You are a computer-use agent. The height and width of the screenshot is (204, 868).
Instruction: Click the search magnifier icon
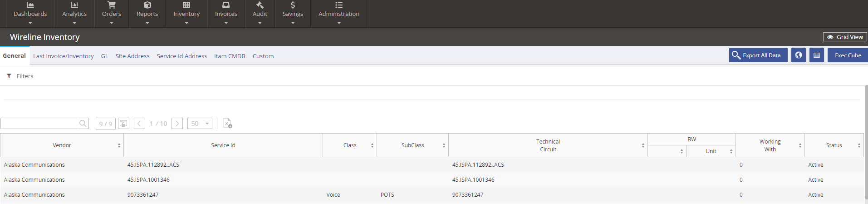tap(83, 123)
